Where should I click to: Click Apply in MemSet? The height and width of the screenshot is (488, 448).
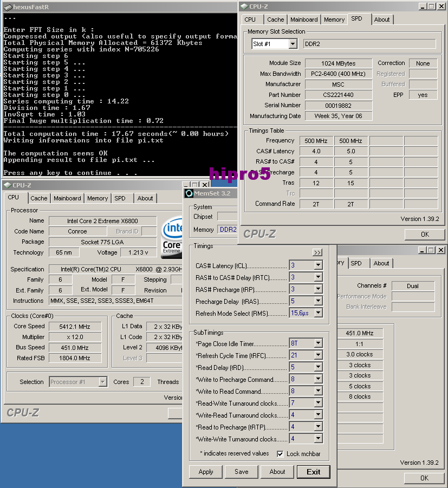pyautogui.click(x=206, y=472)
